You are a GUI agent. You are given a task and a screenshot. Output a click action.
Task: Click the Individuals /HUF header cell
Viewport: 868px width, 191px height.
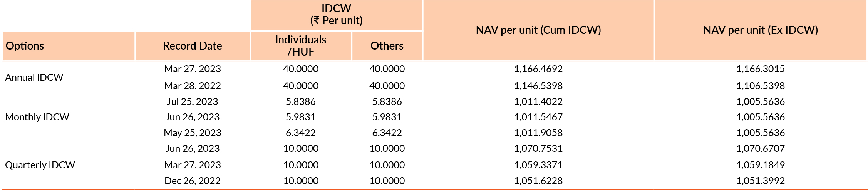(300, 46)
